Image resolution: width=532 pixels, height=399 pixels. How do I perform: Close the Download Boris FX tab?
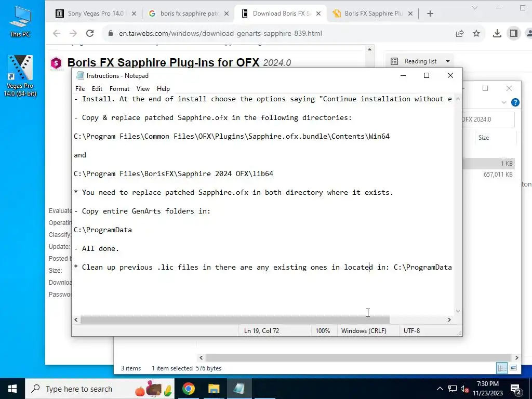click(x=318, y=14)
